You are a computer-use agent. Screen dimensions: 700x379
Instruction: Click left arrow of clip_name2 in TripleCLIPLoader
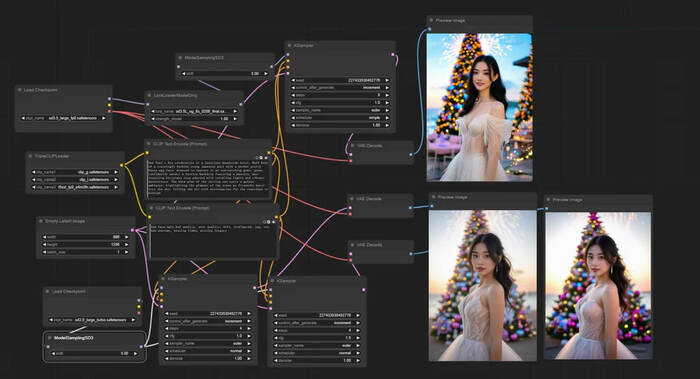coord(33,179)
